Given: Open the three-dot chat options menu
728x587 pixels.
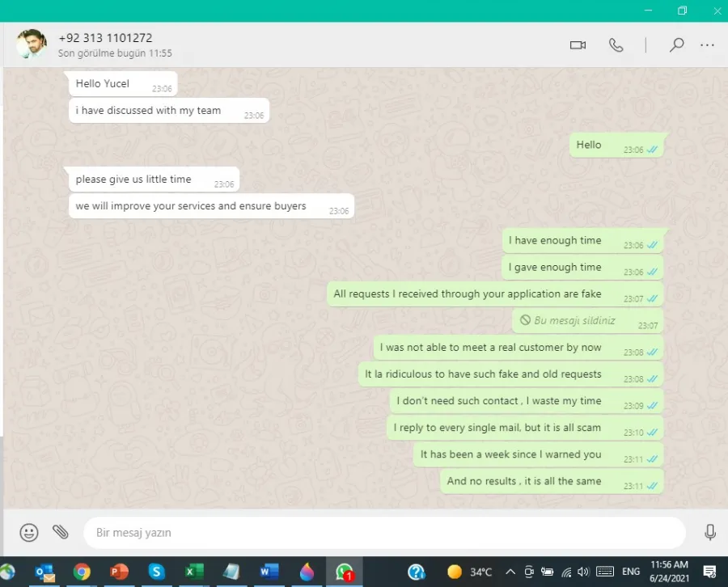Looking at the screenshot, I should point(708,45).
